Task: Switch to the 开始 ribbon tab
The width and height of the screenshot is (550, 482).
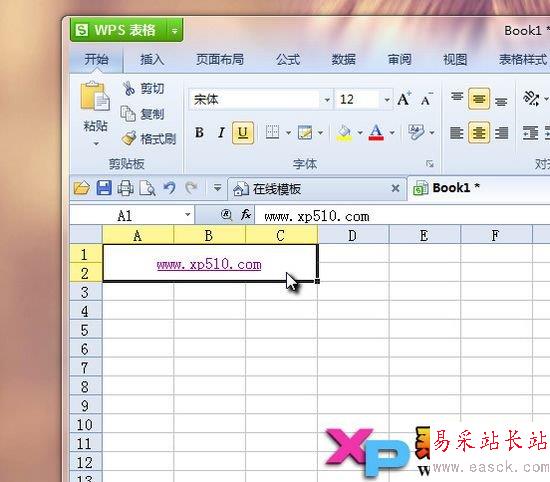Action: pyautogui.click(x=96, y=59)
